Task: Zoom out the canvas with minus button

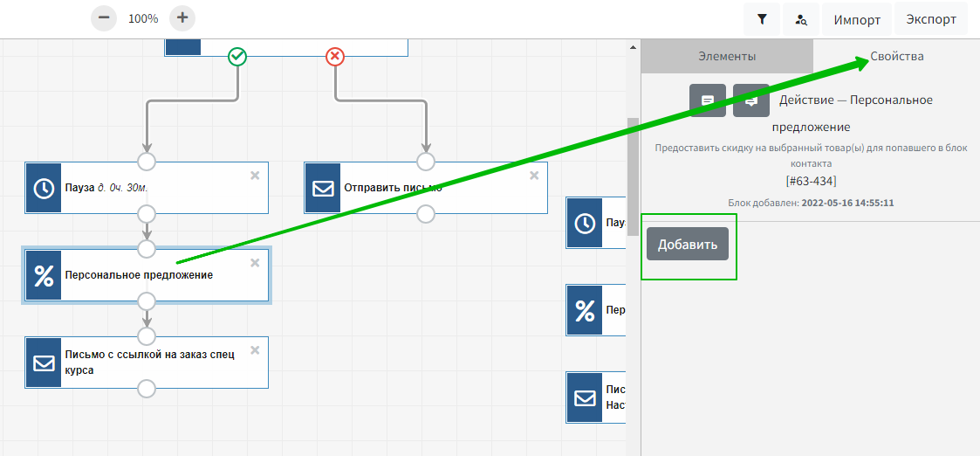Action: point(104,17)
